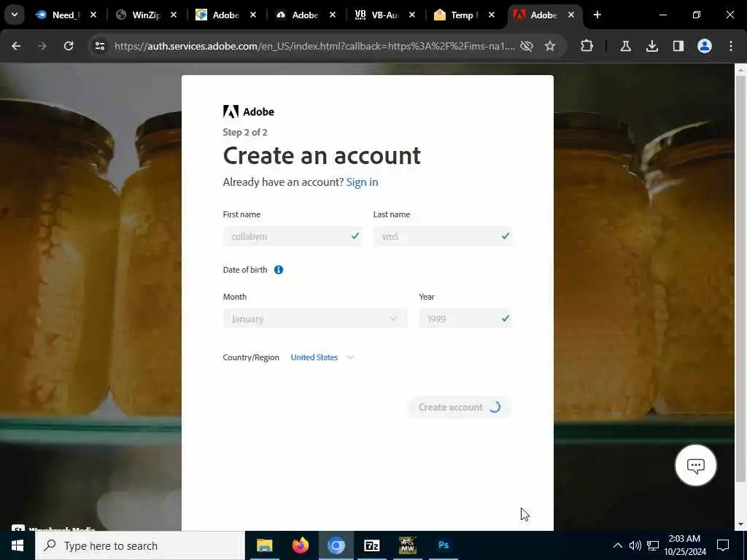Open the notification center
The height and width of the screenshot is (560, 747).
click(723, 545)
